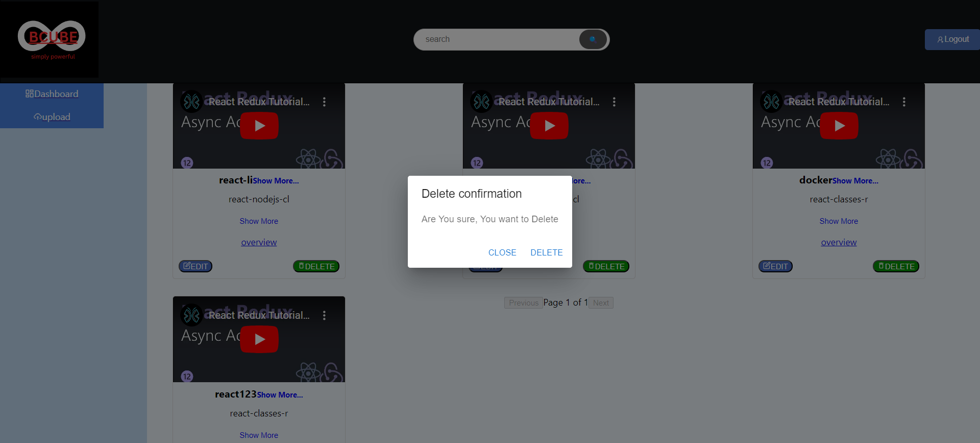Open overview link on docker card
Image resolution: width=980 pixels, height=443 pixels.
(x=839, y=242)
